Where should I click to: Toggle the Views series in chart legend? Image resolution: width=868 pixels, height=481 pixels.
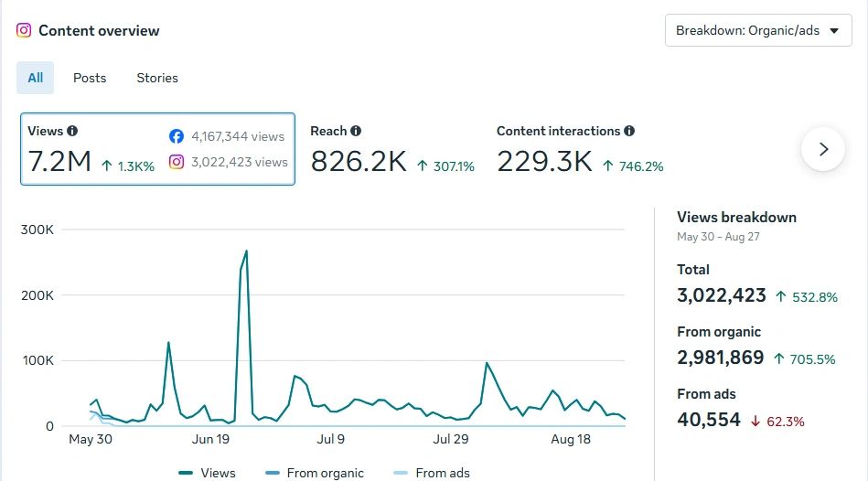207,473
